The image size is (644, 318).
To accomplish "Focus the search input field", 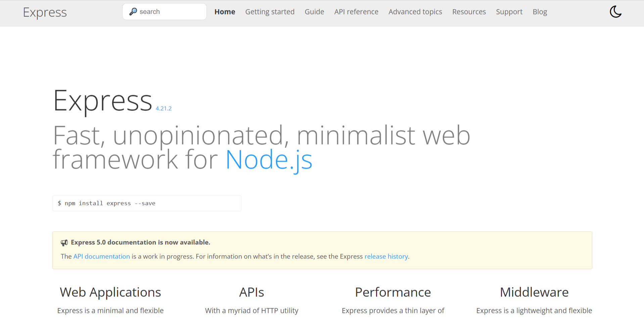I will (x=165, y=12).
